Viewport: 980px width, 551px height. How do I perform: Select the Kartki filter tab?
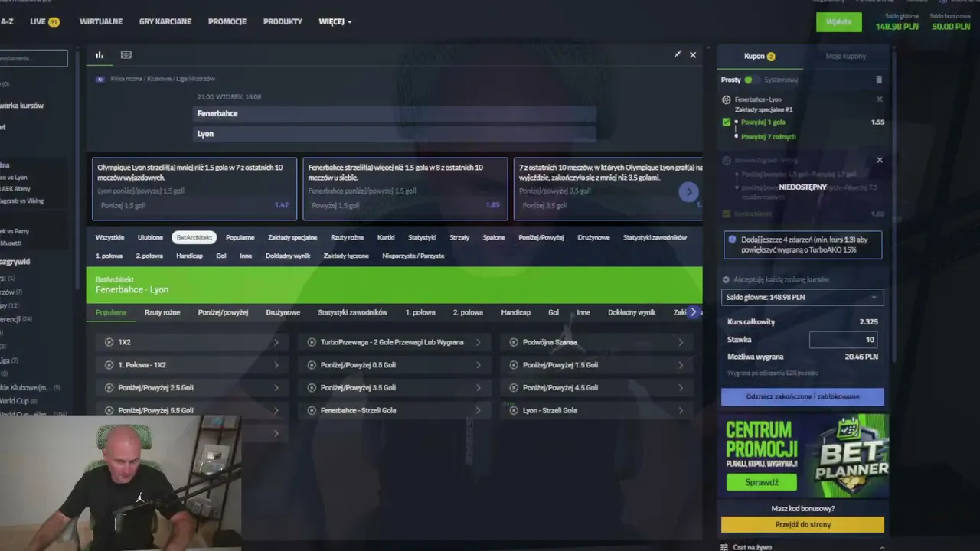coord(386,237)
